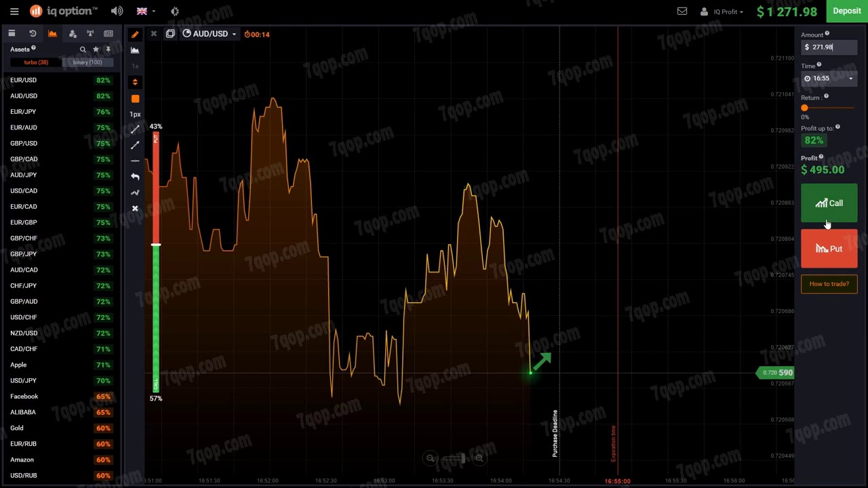Select the Apple asset row

tap(61, 365)
